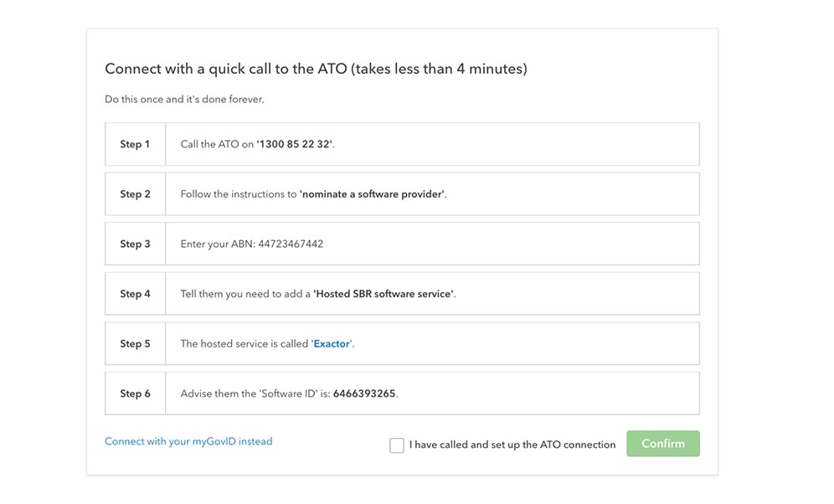Click the 'Hosted SBR software service' text
Image resolution: width=834 pixels, height=504 pixels.
pyautogui.click(x=384, y=294)
